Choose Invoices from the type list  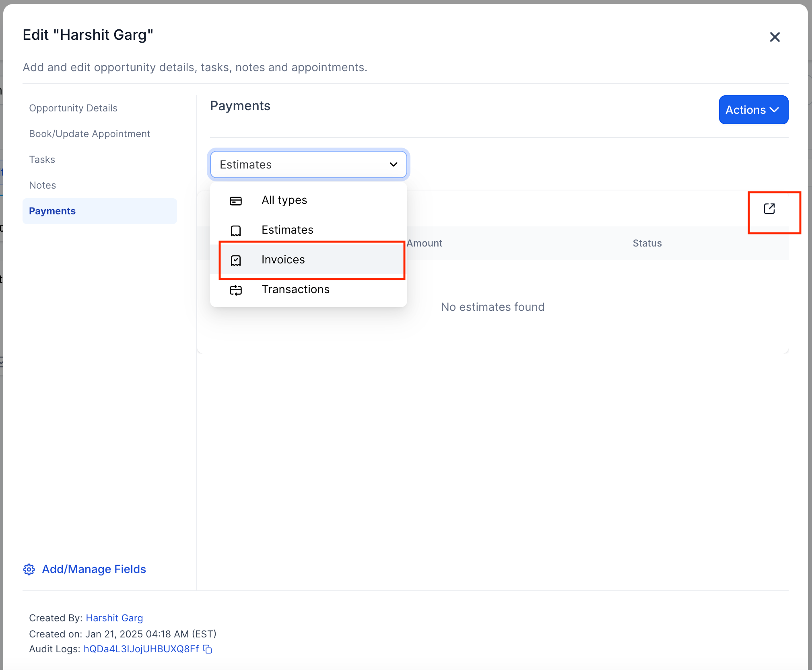point(283,260)
